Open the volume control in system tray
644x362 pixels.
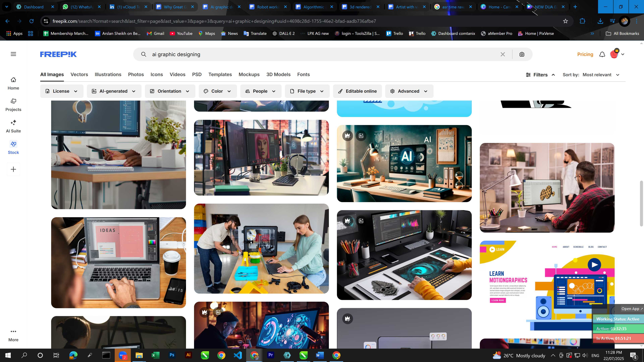tap(585, 355)
